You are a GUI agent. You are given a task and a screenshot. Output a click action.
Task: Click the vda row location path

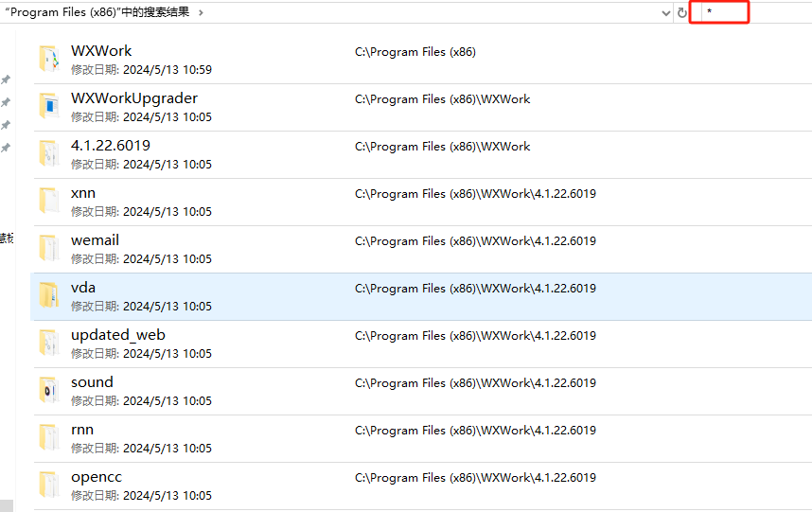(475, 289)
